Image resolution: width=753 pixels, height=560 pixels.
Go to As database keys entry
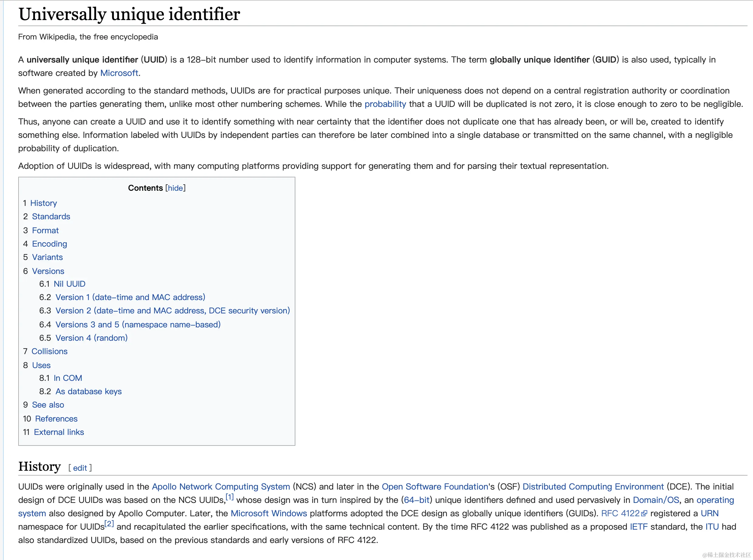coord(88,391)
